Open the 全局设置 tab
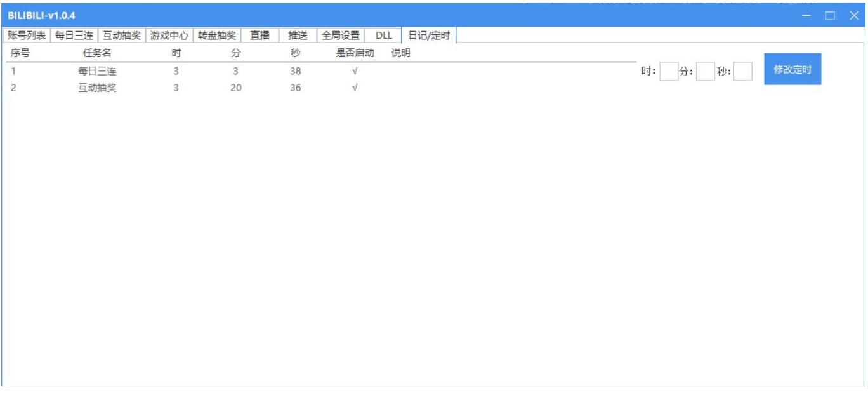The image size is (868, 401). click(341, 36)
